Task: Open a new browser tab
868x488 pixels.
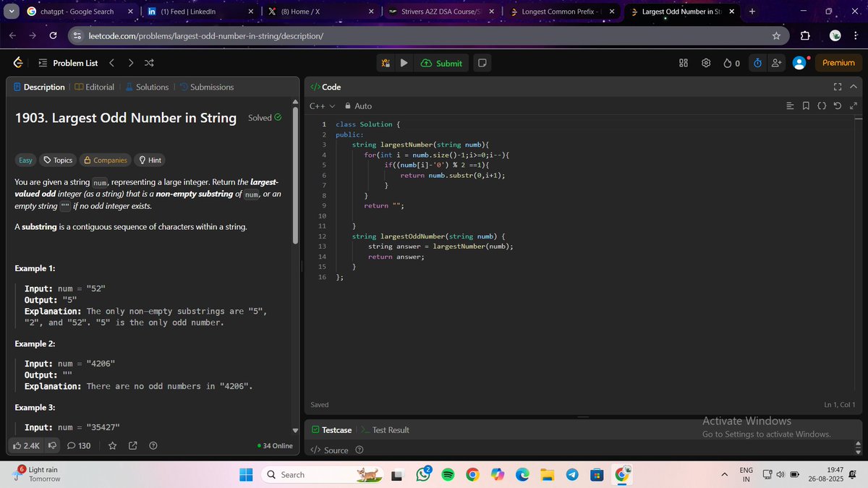Action: (x=752, y=12)
